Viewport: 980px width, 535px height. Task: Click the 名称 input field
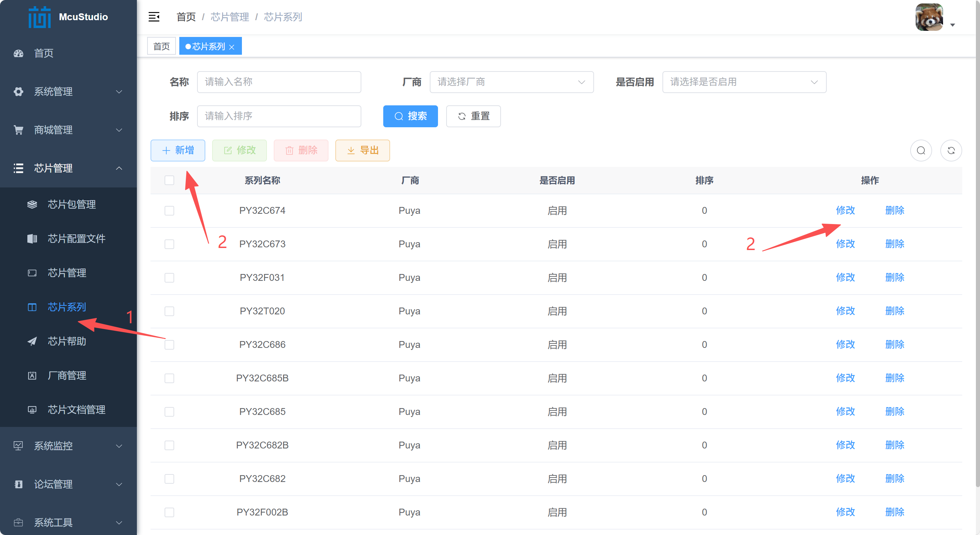279,82
